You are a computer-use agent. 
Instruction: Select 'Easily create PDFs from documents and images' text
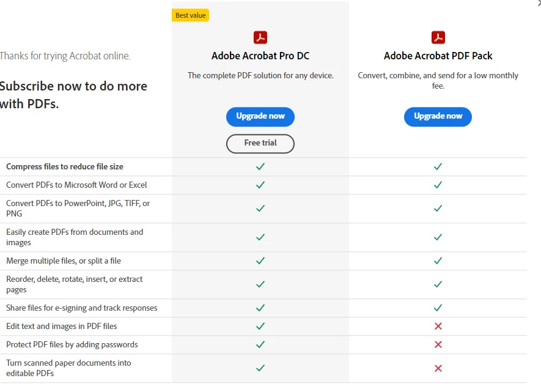click(75, 237)
